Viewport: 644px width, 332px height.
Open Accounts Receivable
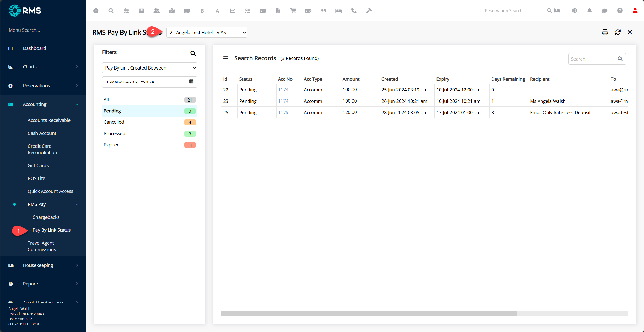[x=49, y=120]
